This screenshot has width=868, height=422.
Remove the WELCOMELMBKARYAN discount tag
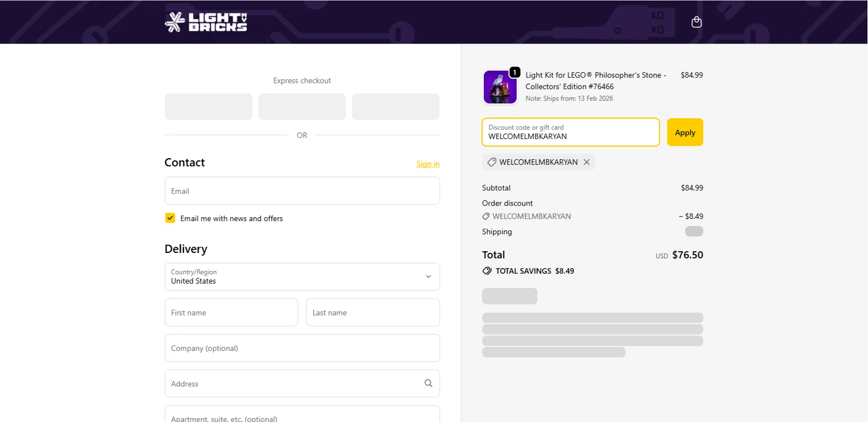tap(587, 162)
